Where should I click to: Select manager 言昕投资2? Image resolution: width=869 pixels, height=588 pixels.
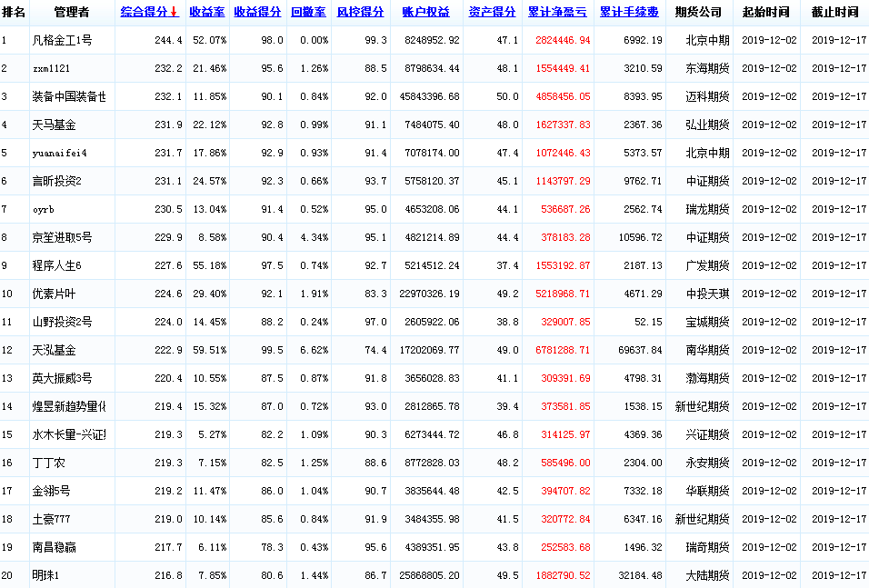click(x=56, y=181)
